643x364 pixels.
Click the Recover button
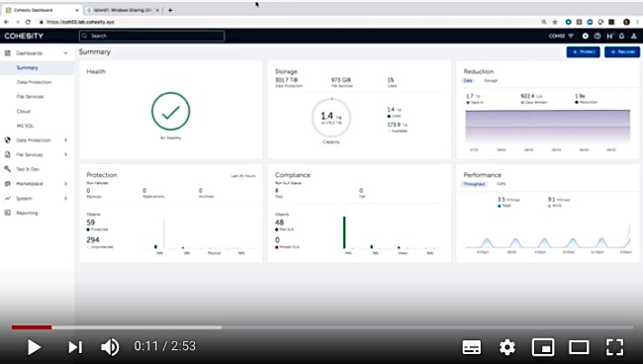[x=622, y=51]
